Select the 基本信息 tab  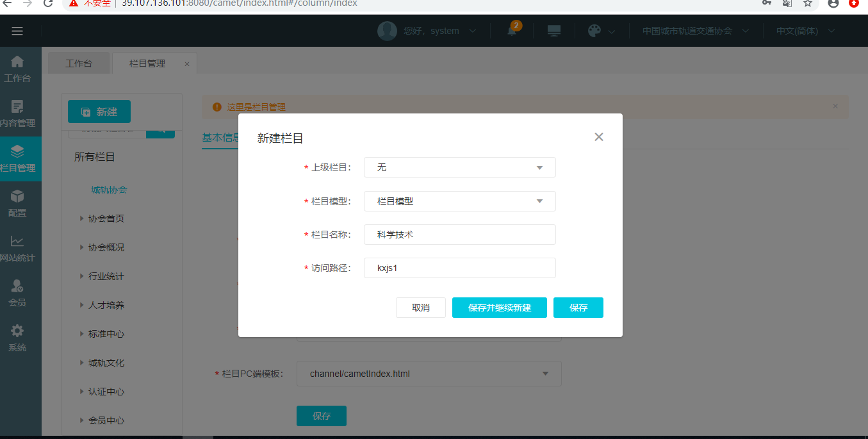(x=220, y=138)
